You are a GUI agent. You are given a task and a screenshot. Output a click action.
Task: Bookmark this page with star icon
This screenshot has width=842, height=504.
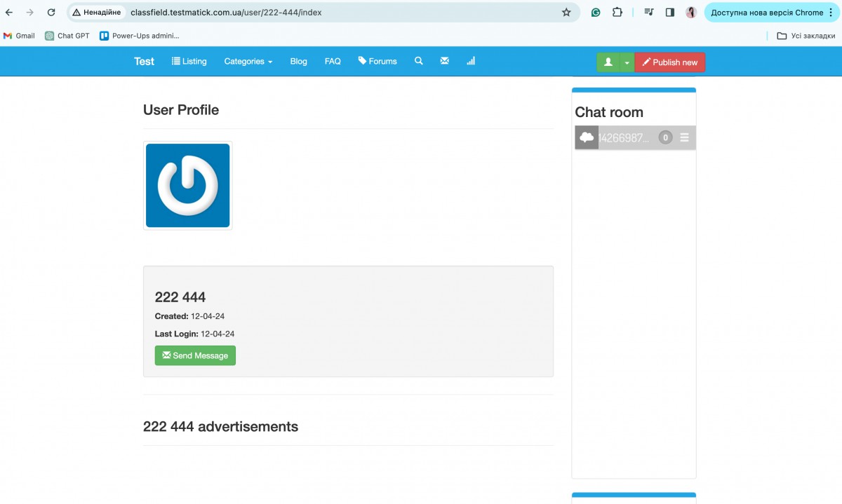click(566, 13)
